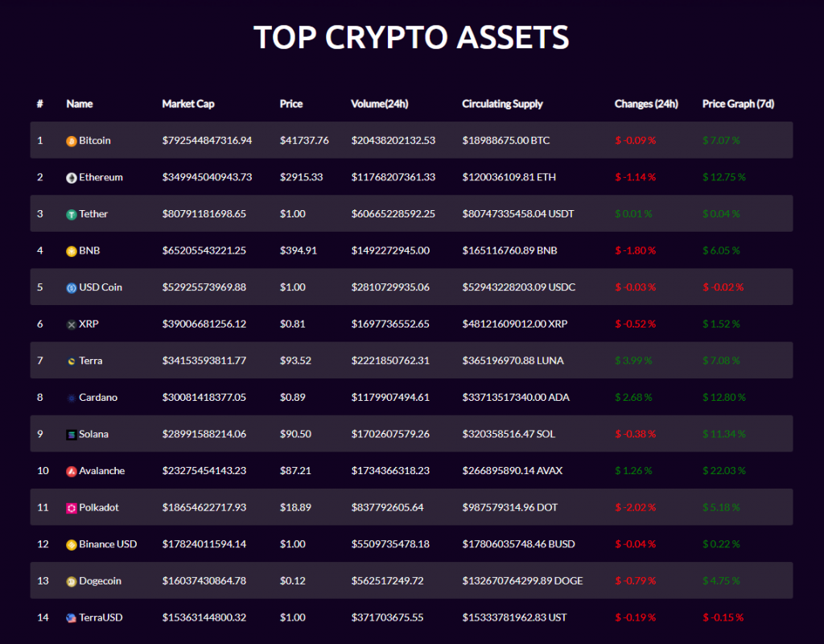Viewport: 824px width, 644px height.
Task: Click the TerraUSD coin icon
Action: pyautogui.click(x=71, y=617)
